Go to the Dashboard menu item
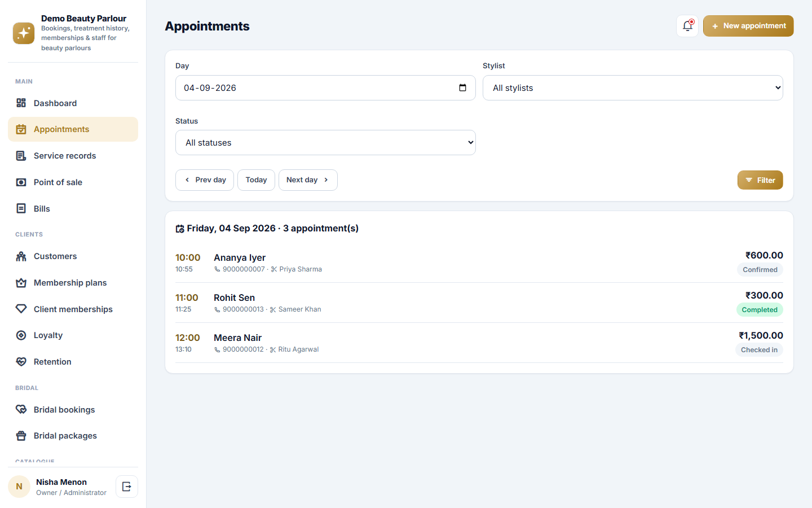The width and height of the screenshot is (812, 508). 73,103
